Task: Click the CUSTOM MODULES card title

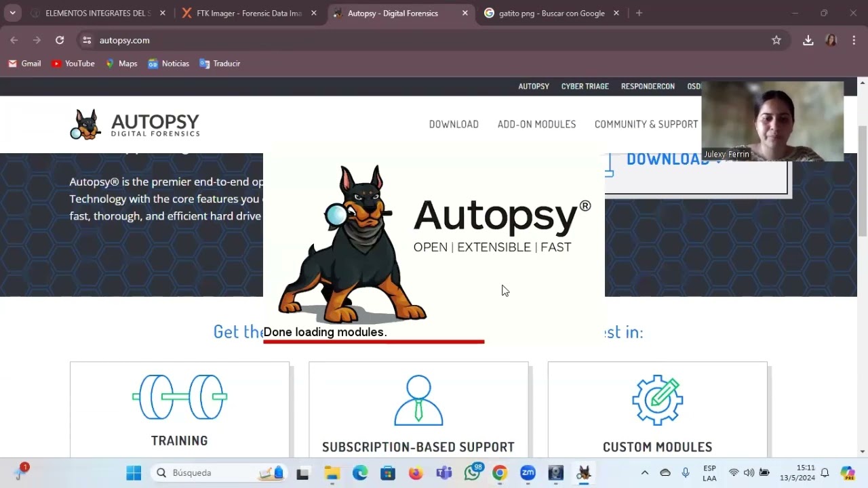Action: pos(658,447)
